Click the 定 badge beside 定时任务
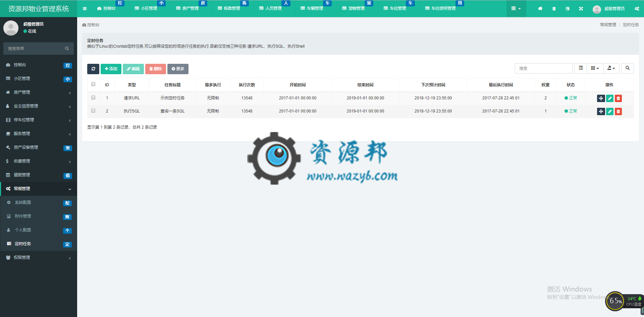The height and width of the screenshot is (317, 644). point(67,244)
